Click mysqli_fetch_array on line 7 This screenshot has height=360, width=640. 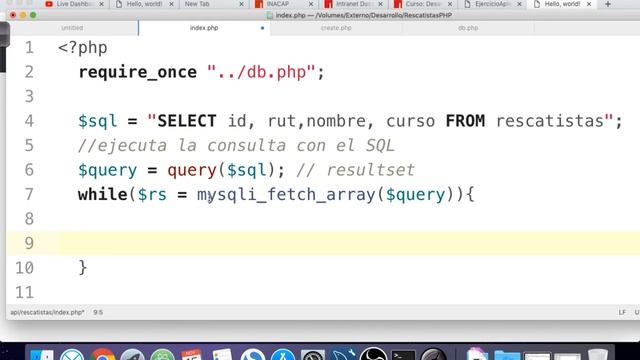coord(286,195)
